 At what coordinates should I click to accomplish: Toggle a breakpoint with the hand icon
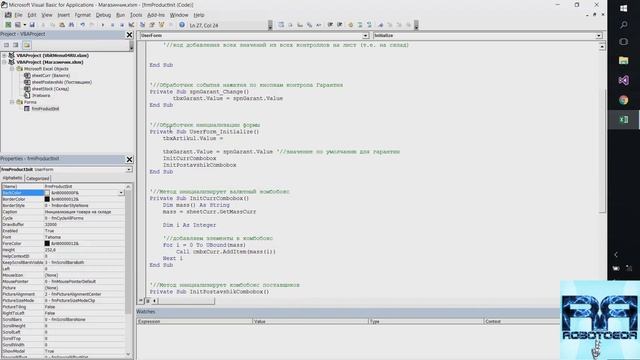[350, 25]
